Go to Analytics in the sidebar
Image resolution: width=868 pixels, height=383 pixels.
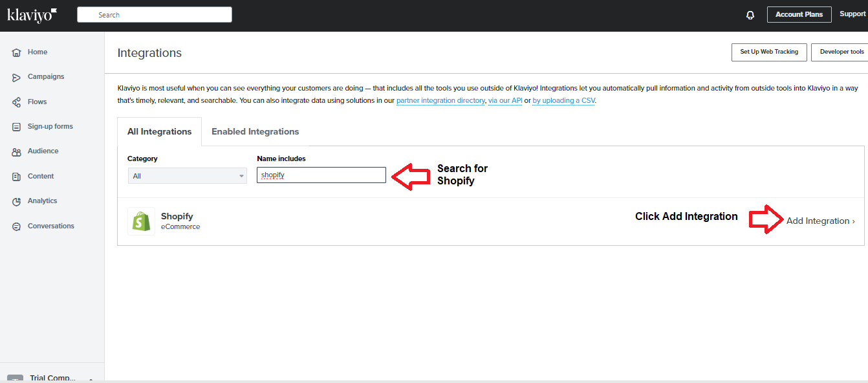pos(43,201)
